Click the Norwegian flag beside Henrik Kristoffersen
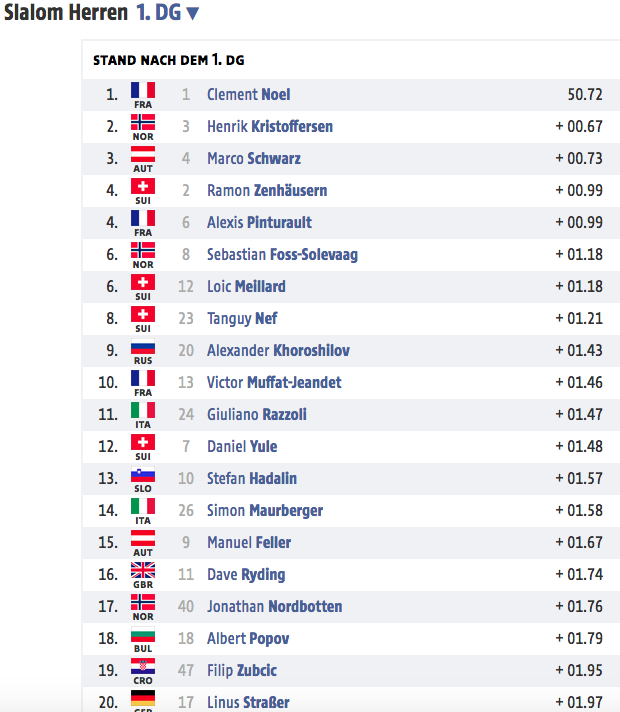 143,122
